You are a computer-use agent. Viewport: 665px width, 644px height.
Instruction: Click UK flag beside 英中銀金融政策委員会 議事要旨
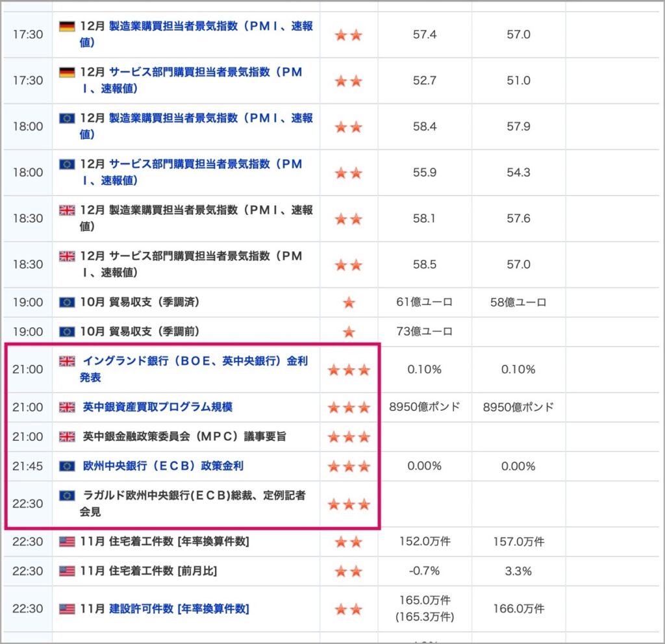click(x=67, y=437)
